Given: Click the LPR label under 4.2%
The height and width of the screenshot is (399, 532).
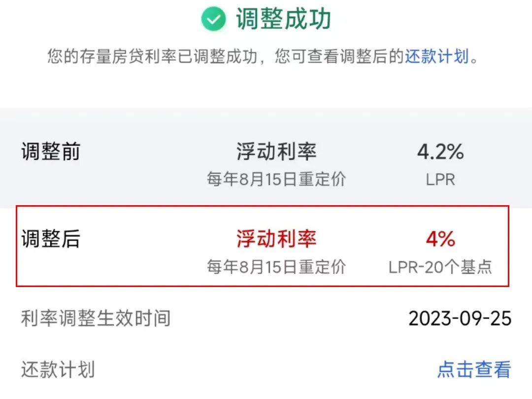Looking at the screenshot, I should point(440,180).
